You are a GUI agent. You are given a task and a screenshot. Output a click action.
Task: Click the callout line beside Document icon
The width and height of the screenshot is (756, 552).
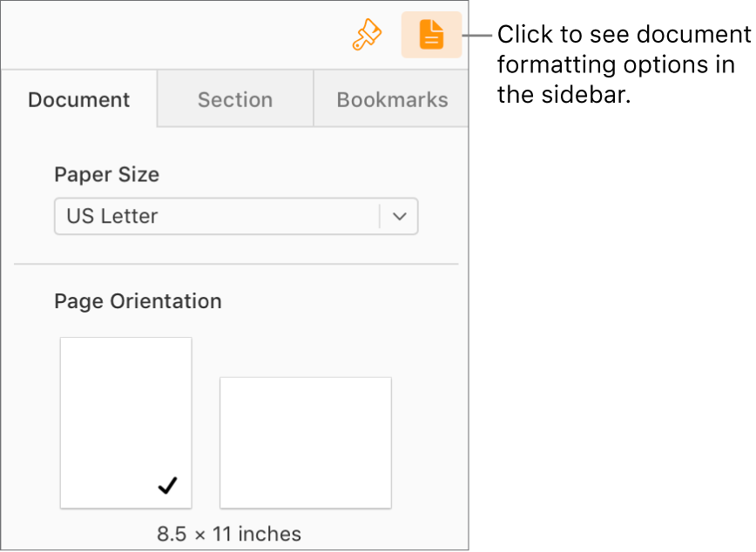(x=480, y=36)
